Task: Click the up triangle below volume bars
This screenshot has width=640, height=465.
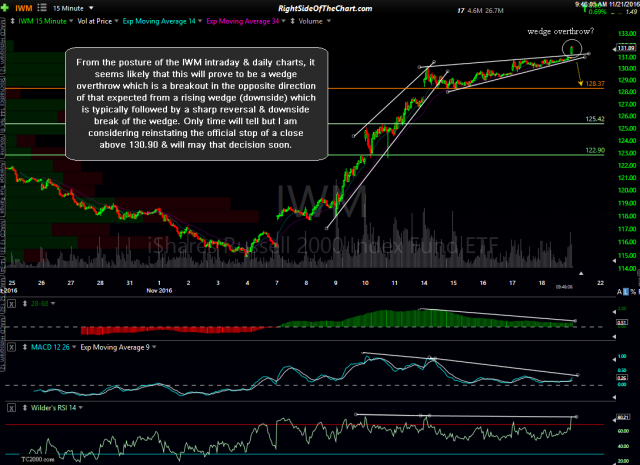Action: tap(581, 273)
